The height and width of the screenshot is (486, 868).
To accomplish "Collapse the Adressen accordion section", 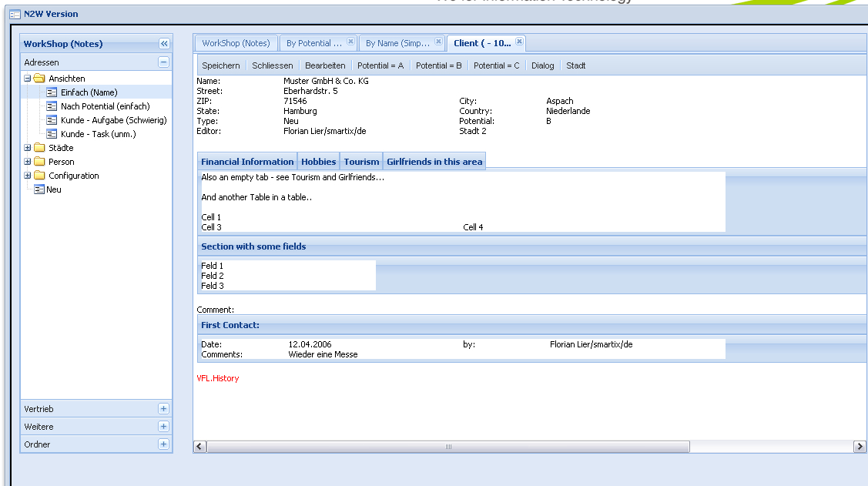I will 163,62.
